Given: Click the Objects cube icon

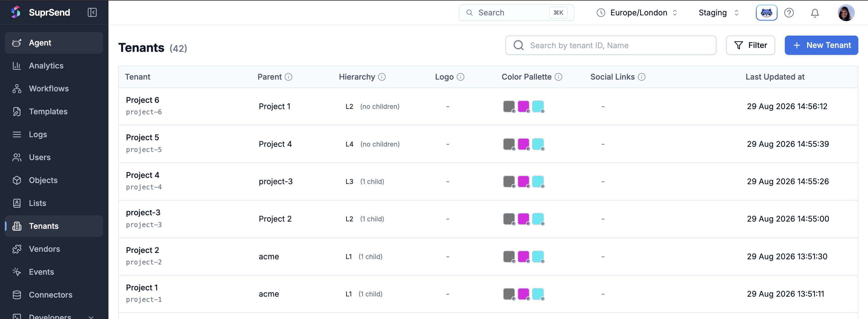Looking at the screenshot, I should [x=17, y=180].
